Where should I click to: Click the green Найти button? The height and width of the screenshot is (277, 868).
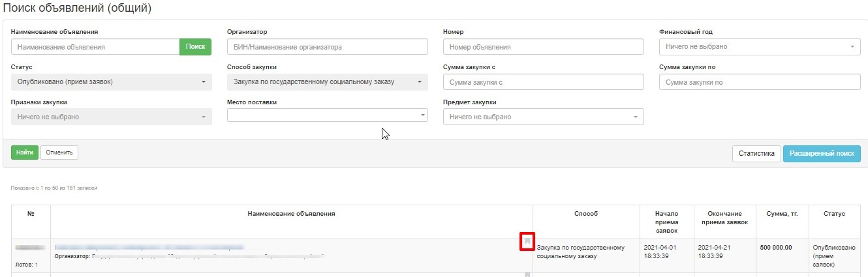pyautogui.click(x=25, y=153)
